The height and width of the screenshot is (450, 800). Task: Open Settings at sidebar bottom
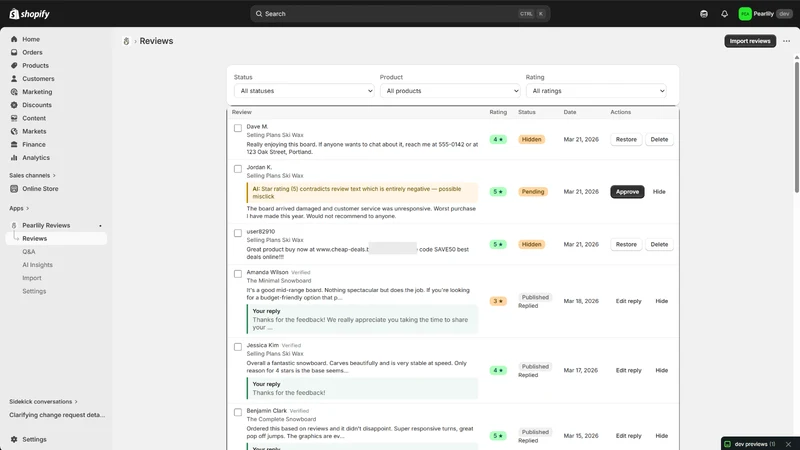pos(34,439)
